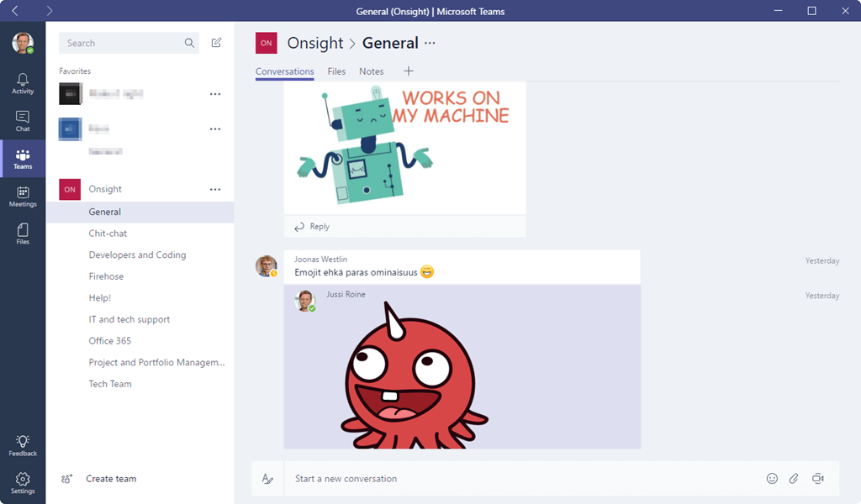Screen dimensions: 861x504
Task: Click Create team
Action: (x=111, y=479)
